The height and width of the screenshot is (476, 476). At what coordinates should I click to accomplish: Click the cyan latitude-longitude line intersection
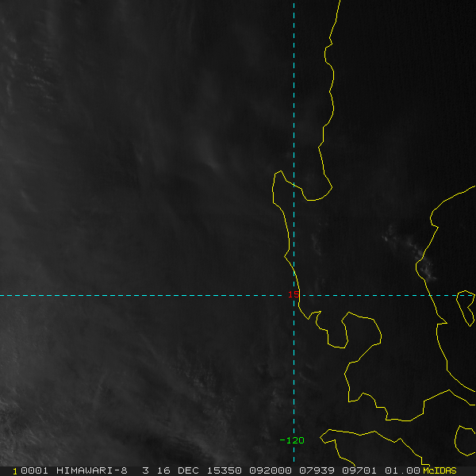[294, 295]
